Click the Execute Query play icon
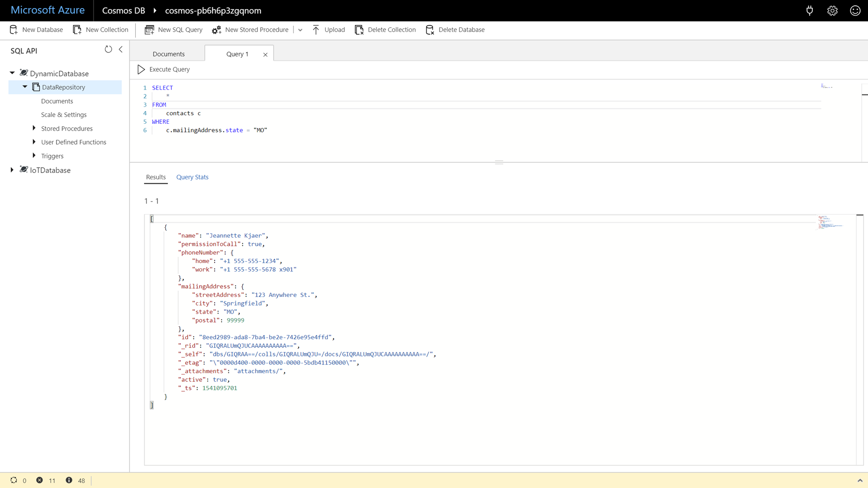Viewport: 868px width, 488px height. pyautogui.click(x=141, y=69)
